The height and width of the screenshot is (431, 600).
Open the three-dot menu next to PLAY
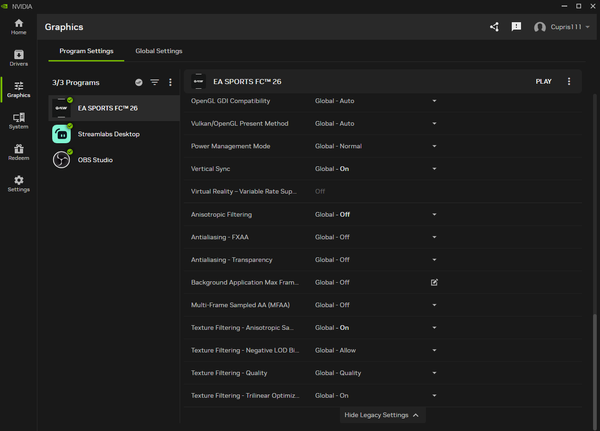pyautogui.click(x=569, y=82)
